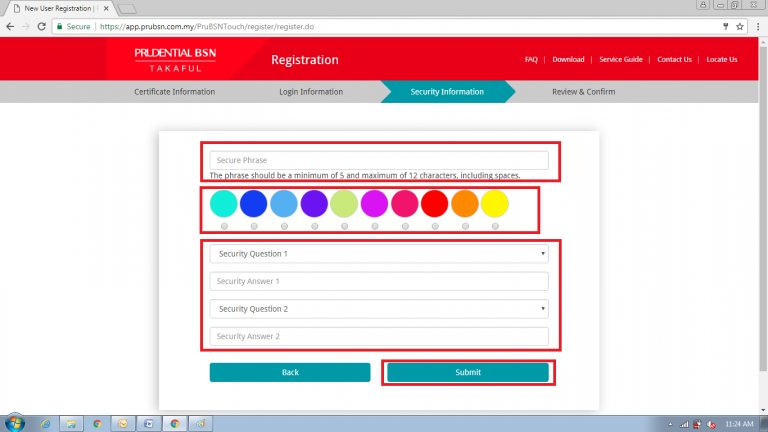This screenshot has width=768, height=432.
Task: Open the Review & Confirm step
Action: [x=583, y=92]
